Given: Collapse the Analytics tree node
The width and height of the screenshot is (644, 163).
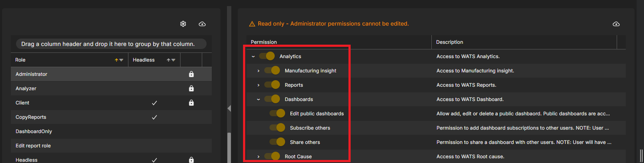Looking at the screenshot, I should click(253, 56).
